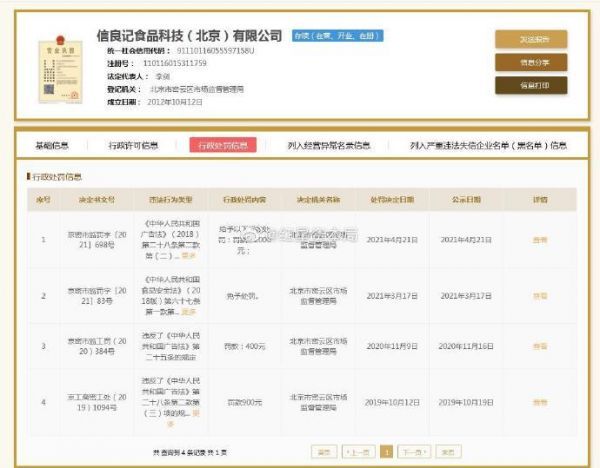Click 详情 column header
This screenshot has width=600, height=468.
540,199
